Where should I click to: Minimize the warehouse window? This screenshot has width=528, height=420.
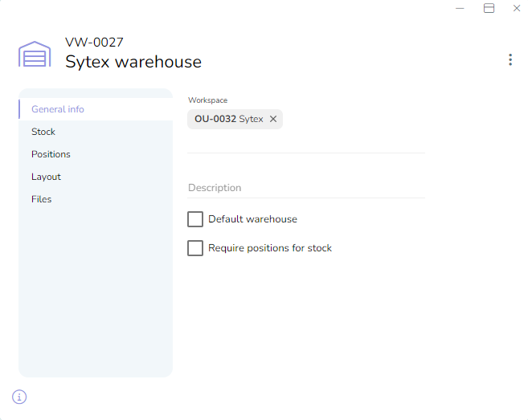pos(460,8)
